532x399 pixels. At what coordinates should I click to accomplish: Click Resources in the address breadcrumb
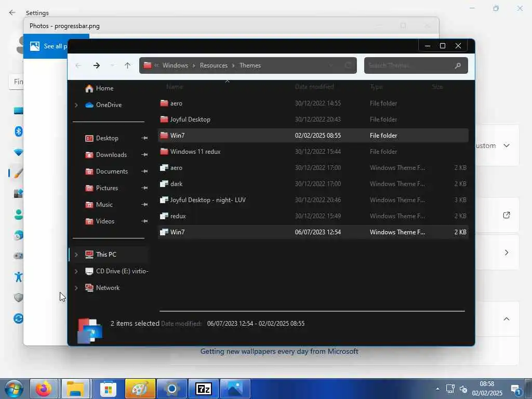click(214, 65)
